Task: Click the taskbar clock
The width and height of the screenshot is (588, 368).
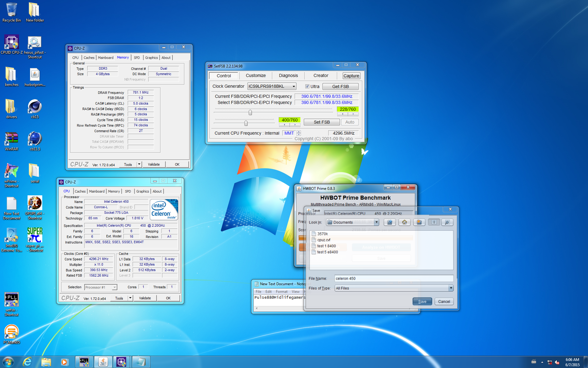Action: tap(572, 362)
